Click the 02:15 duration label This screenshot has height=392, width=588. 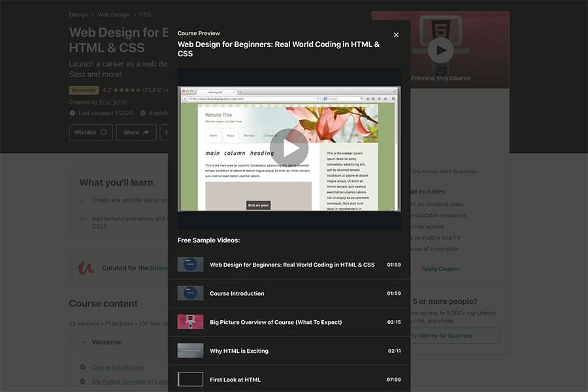(394, 322)
